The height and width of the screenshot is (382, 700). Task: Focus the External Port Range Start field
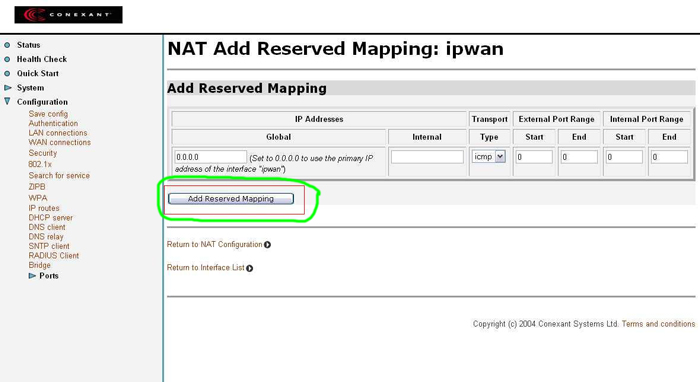point(534,157)
